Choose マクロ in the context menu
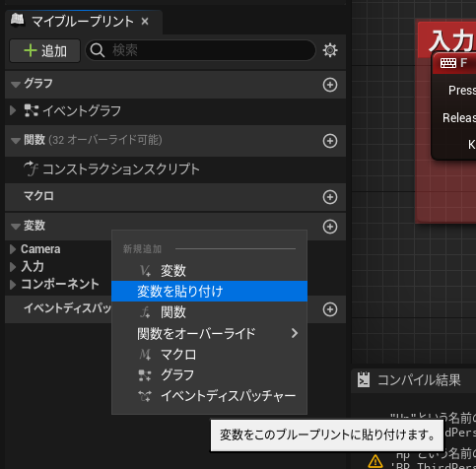Image resolution: width=476 pixels, height=469 pixels. (x=210, y=355)
